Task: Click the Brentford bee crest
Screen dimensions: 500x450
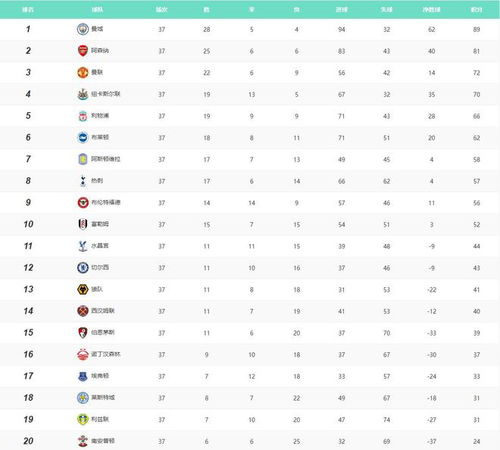Action: point(83,202)
